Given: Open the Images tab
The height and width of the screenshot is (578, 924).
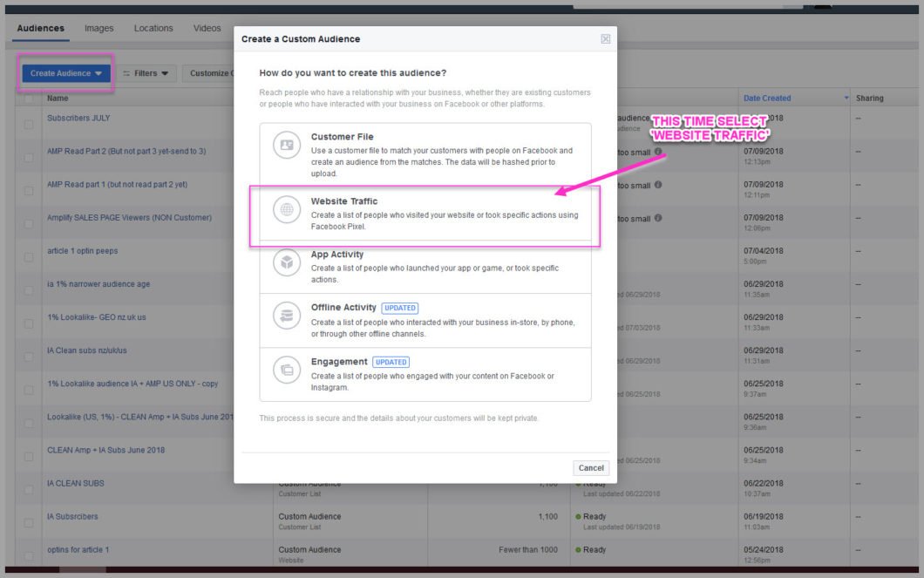Looking at the screenshot, I should tap(99, 28).
